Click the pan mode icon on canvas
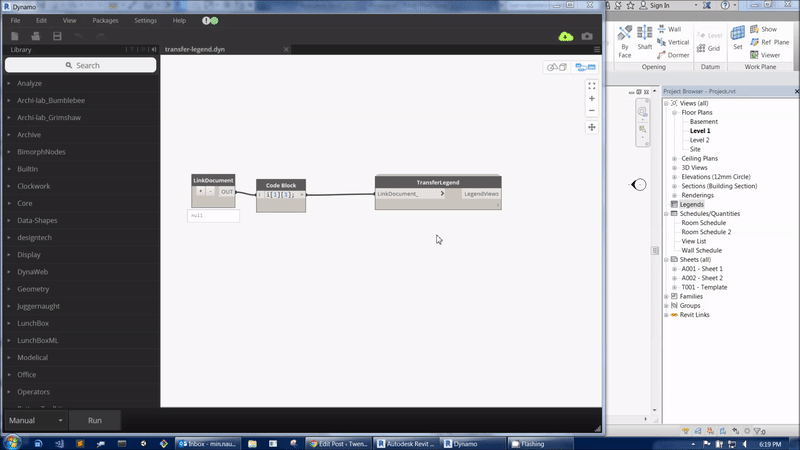Screen dimensions: 800x450 click(x=592, y=127)
